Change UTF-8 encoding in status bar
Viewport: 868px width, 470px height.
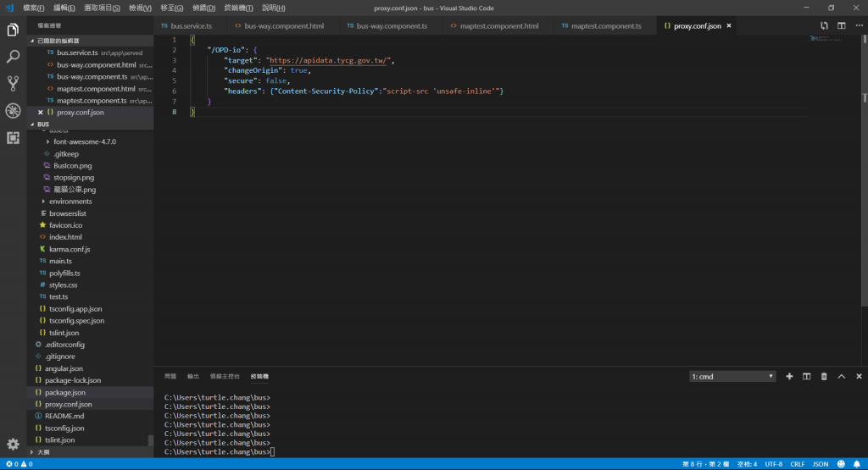(773, 464)
